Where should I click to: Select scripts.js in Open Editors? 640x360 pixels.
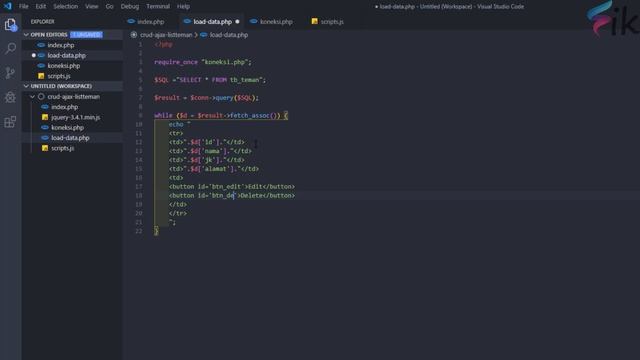pyautogui.click(x=58, y=76)
